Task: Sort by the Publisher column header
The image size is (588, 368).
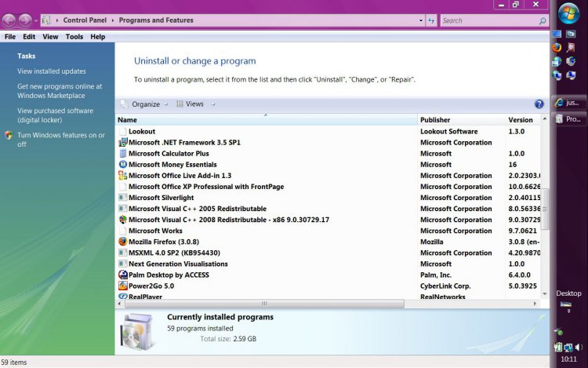Action: tap(461, 120)
